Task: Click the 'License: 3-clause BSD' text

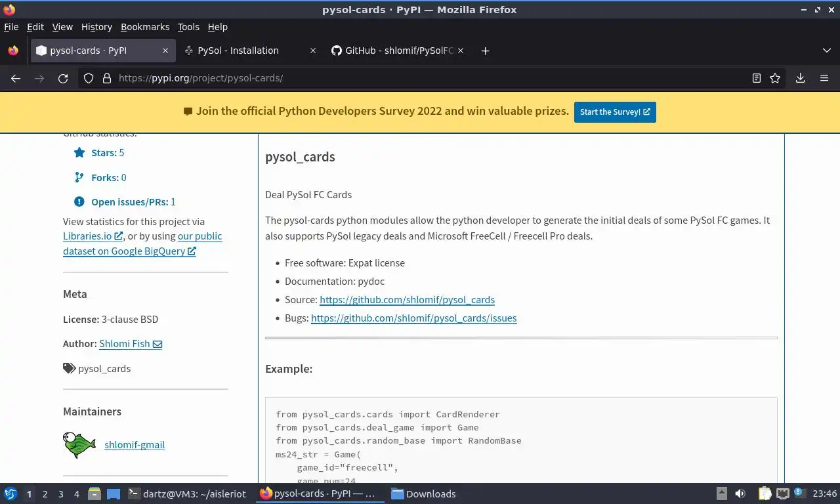Action: 110,319
